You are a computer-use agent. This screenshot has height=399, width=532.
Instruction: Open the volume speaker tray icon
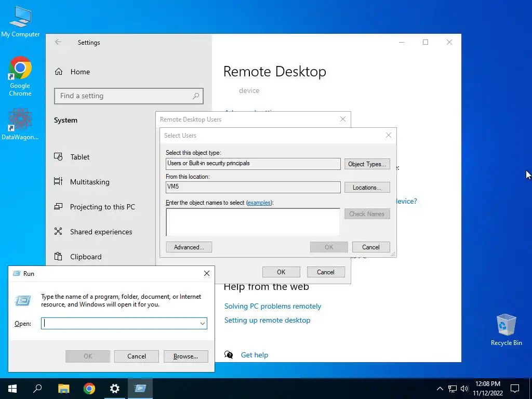464,389
